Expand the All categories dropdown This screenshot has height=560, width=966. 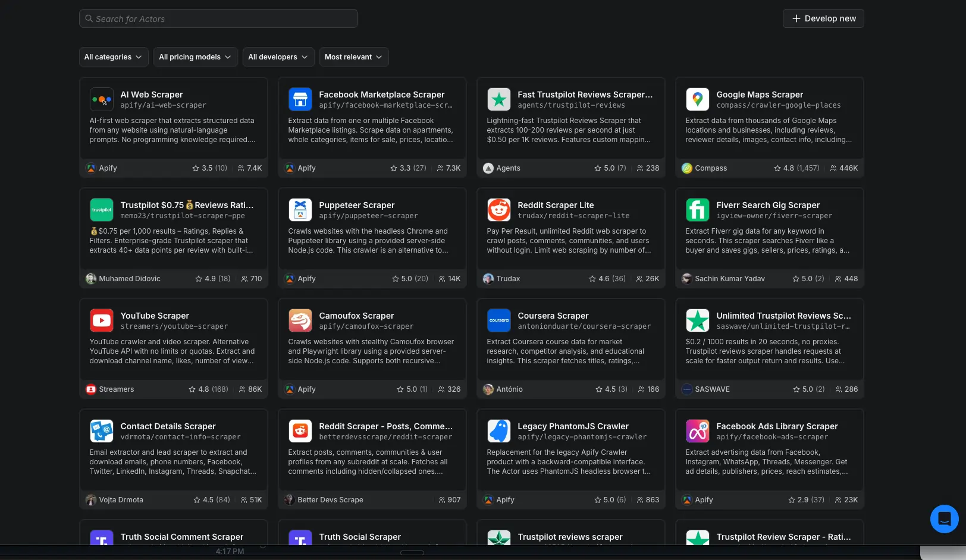coord(114,57)
